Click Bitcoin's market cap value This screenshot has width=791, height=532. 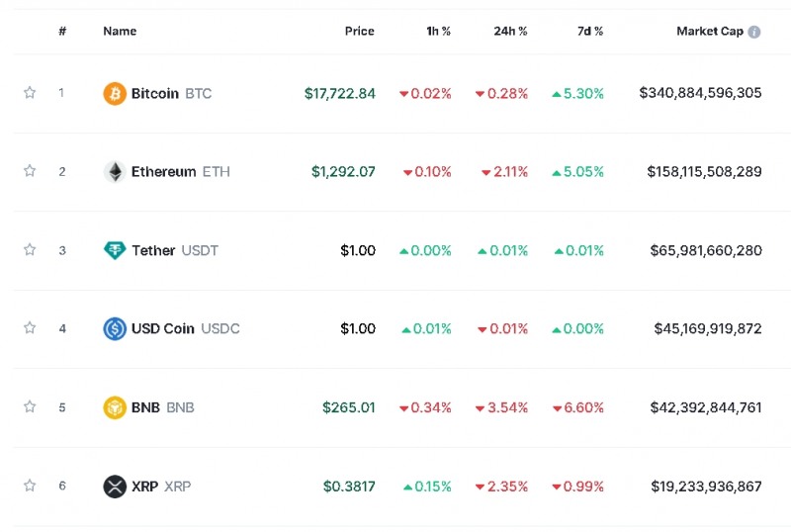point(700,93)
